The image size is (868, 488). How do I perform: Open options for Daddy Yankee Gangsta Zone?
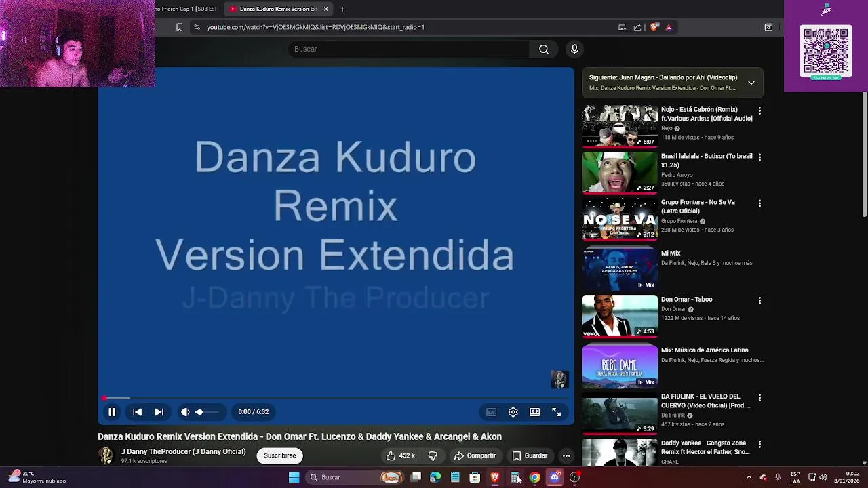click(759, 444)
